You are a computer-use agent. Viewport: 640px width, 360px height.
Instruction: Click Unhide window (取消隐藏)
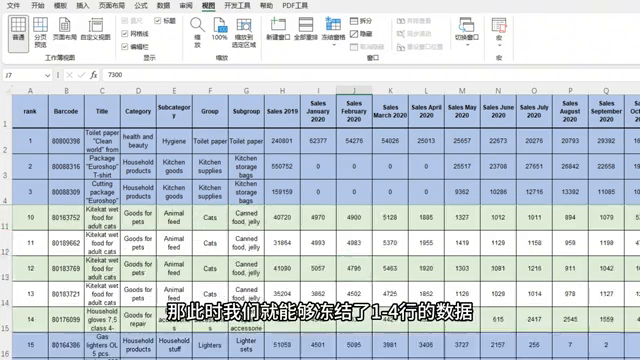[367, 47]
